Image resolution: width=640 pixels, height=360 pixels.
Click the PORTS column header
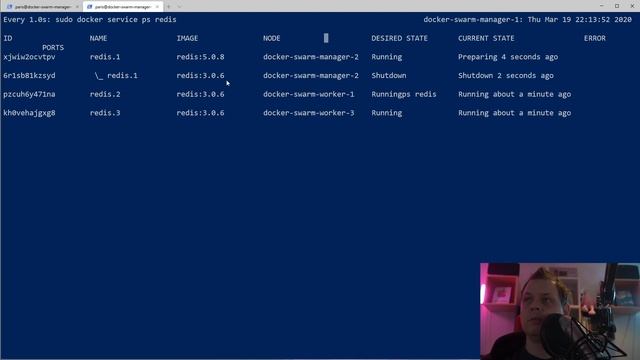click(53, 47)
